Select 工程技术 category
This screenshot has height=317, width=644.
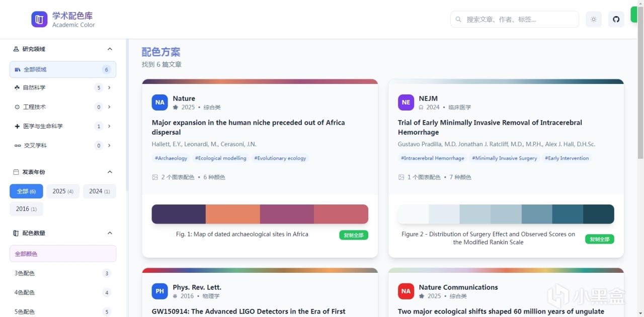pyautogui.click(x=63, y=107)
